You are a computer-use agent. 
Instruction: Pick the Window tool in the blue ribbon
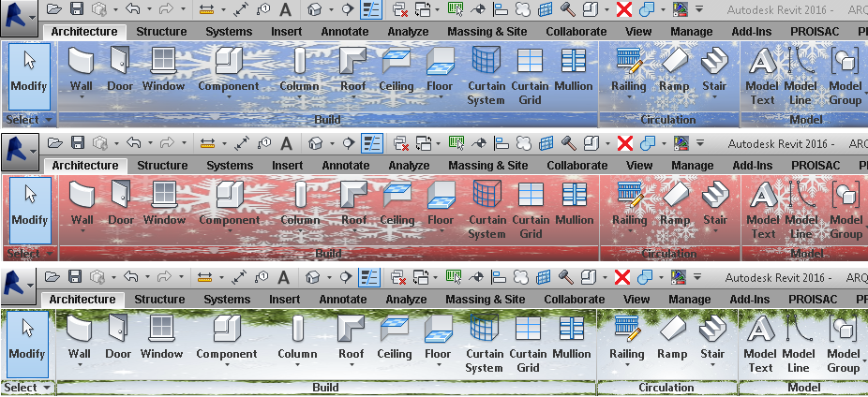tap(163, 70)
